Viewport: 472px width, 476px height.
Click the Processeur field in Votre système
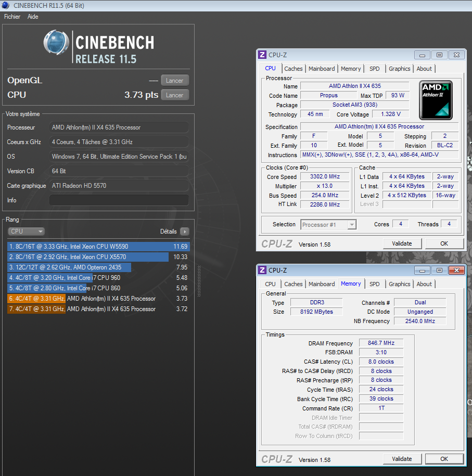119,127
